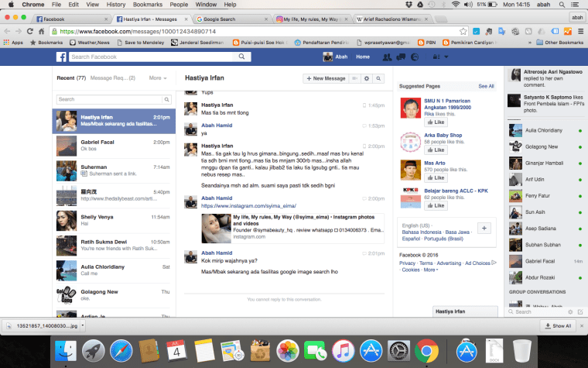Image resolution: width=588 pixels, height=368 pixels.
Task: Launch iTunes from the dock
Action: coord(342,351)
